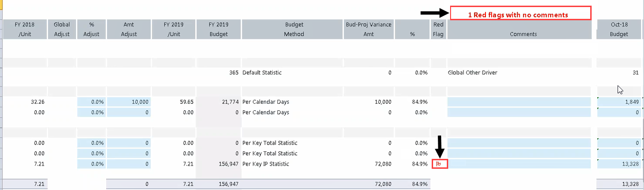Viewport: 644px width, 190px height.
Task: Click the Oct-18 Budget column header
Action: (x=619, y=29)
